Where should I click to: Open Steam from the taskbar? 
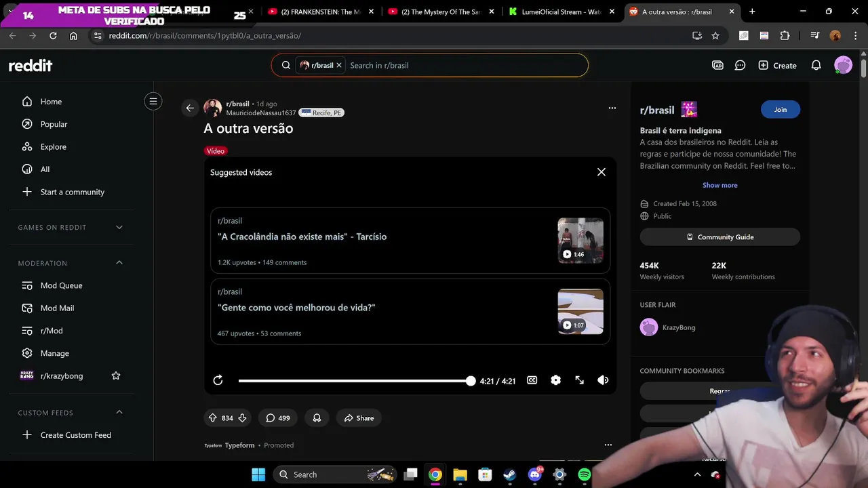click(x=509, y=474)
